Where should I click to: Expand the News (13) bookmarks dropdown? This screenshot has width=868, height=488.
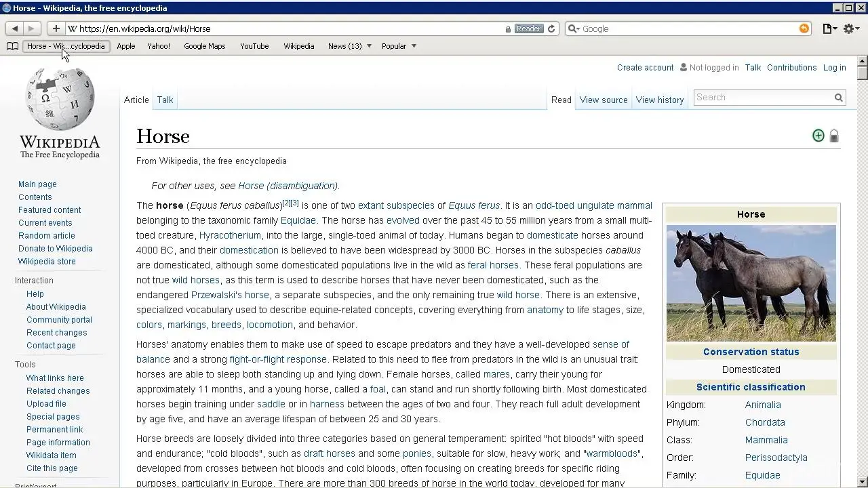369,46
